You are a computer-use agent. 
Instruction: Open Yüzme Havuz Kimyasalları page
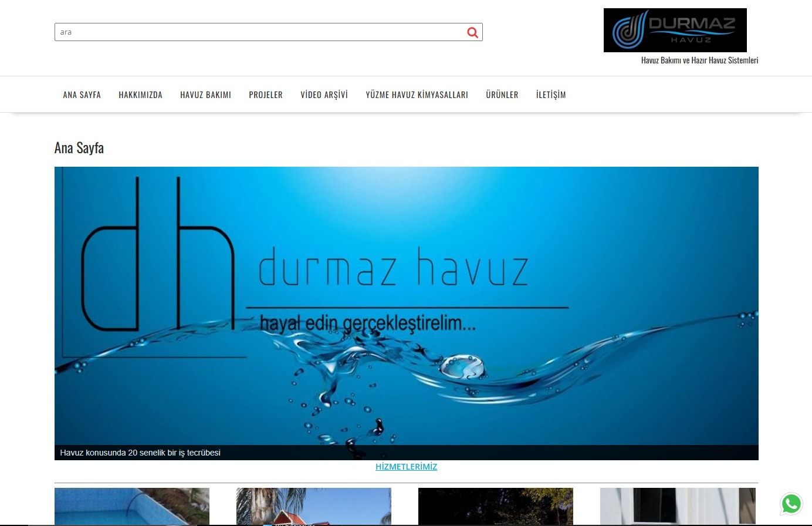[417, 95]
